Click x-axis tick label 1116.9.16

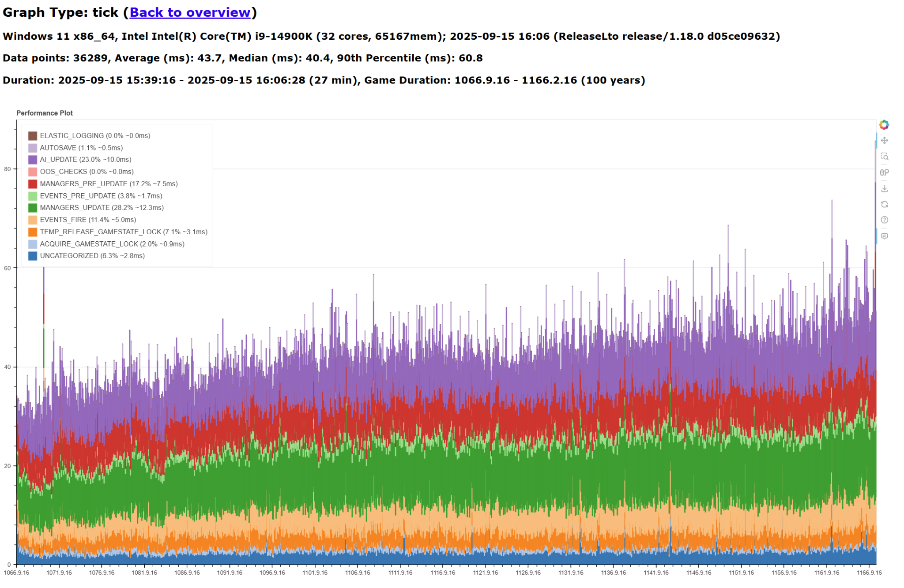(443, 573)
